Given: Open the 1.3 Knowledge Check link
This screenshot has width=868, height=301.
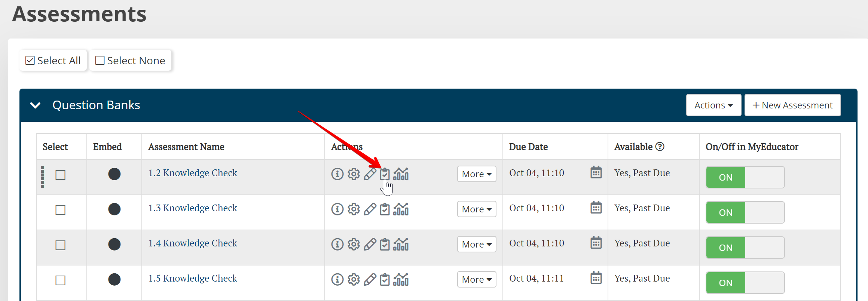Looking at the screenshot, I should 193,208.
